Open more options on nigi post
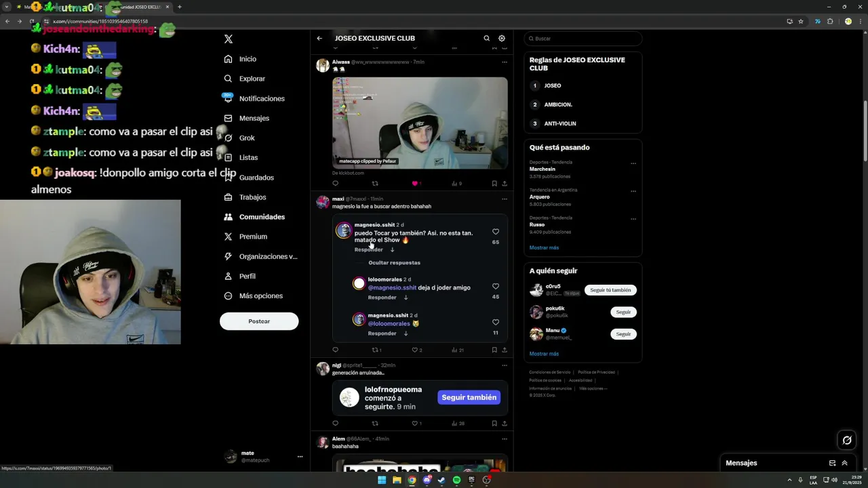This screenshot has width=868, height=488. pos(504,365)
